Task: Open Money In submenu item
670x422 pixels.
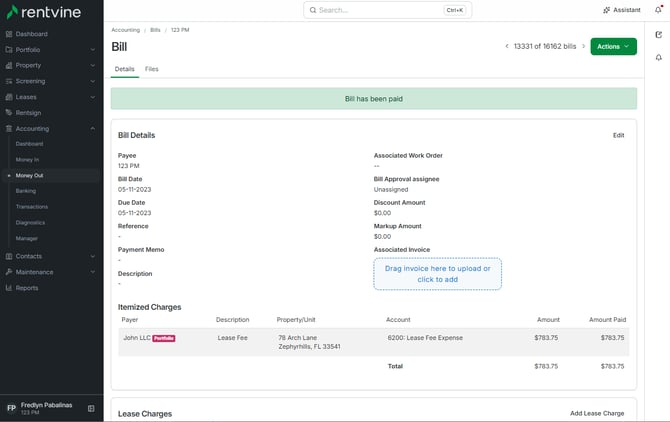Action: 27,160
